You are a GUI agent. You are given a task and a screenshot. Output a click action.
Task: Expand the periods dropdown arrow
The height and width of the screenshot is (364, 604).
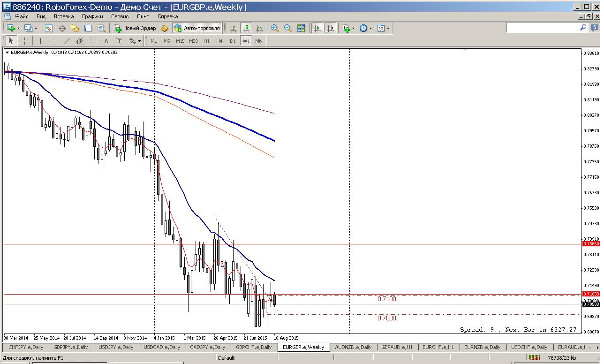point(370,28)
